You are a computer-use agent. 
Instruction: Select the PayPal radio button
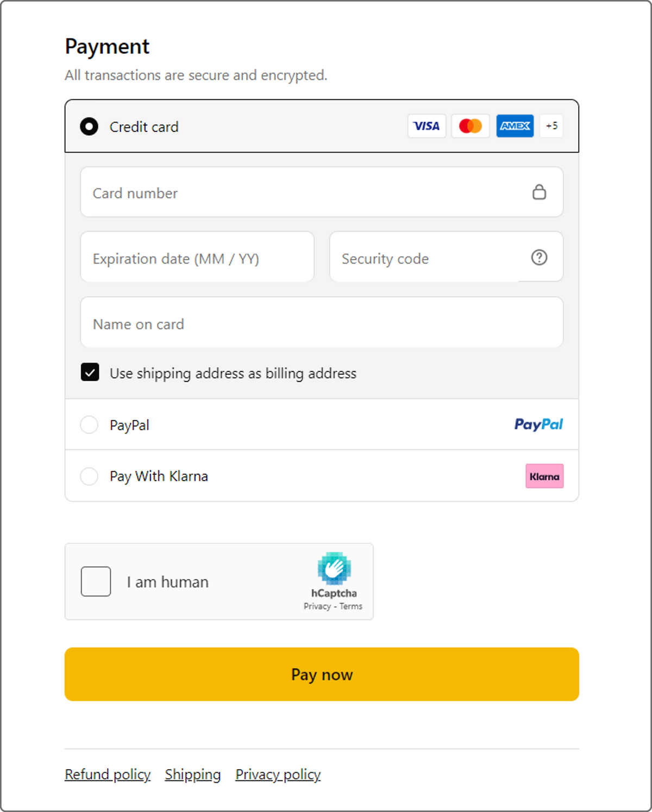pyautogui.click(x=89, y=425)
